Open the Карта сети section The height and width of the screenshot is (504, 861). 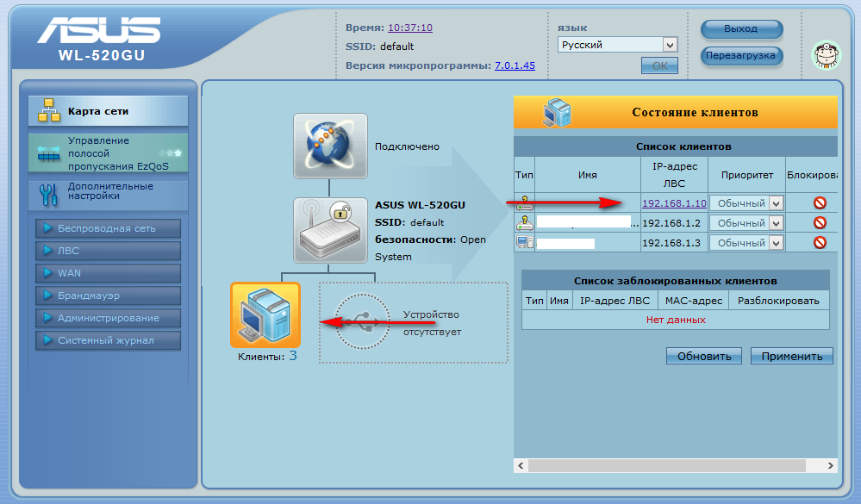click(109, 111)
